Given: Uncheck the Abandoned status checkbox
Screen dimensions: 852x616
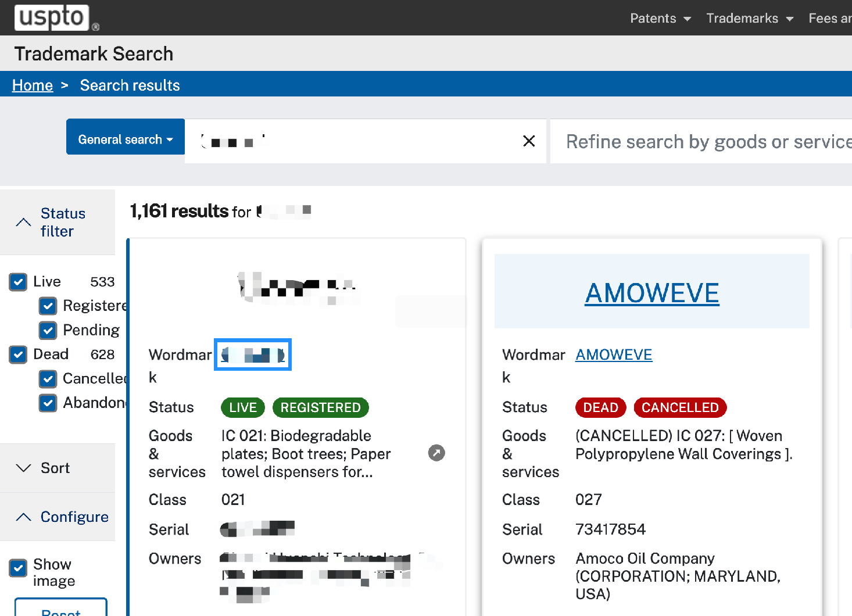Looking at the screenshot, I should pyautogui.click(x=48, y=403).
